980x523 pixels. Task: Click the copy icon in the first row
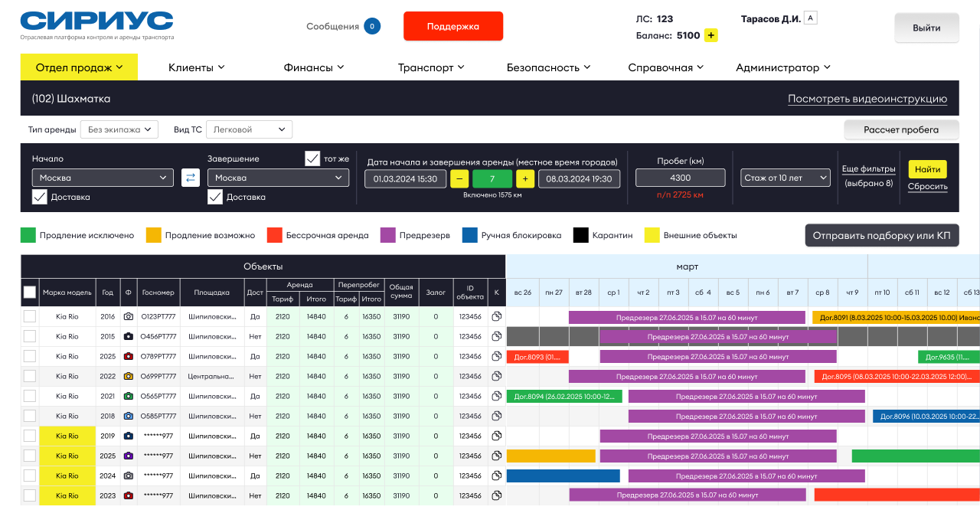coord(496,316)
